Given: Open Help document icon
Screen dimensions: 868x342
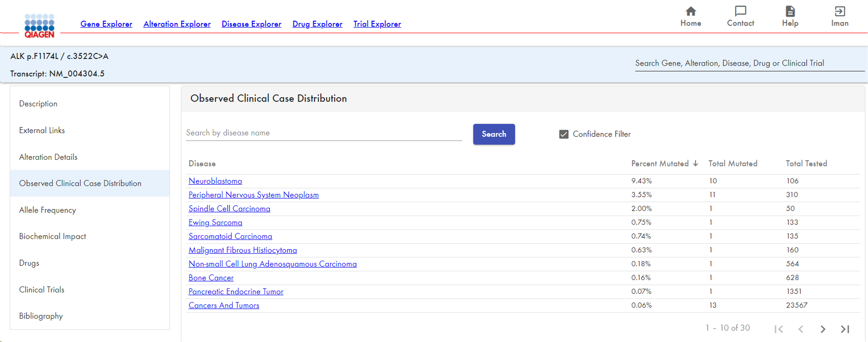Looking at the screenshot, I should [x=790, y=11].
